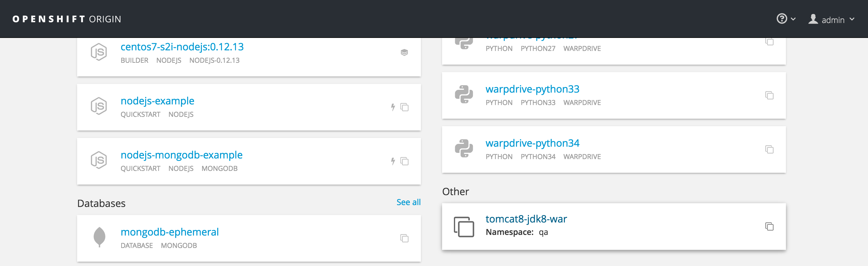Select the PYTHON34 tag
Image resolution: width=868 pixels, height=266 pixels.
(x=538, y=157)
